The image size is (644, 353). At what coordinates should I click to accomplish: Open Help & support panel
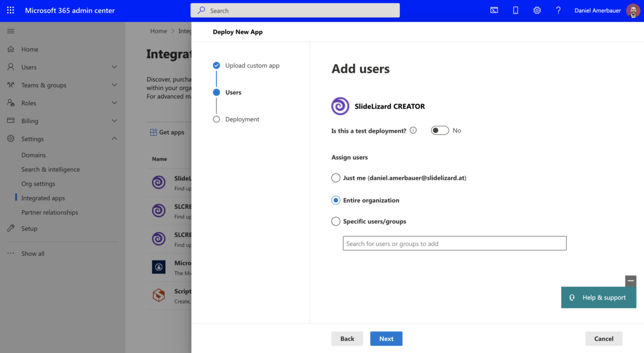pos(598,297)
